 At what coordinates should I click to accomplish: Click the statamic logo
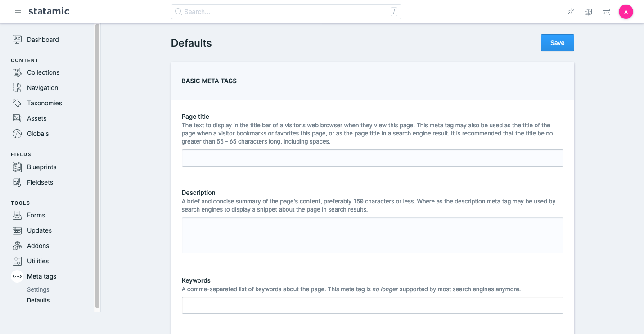coord(49,11)
